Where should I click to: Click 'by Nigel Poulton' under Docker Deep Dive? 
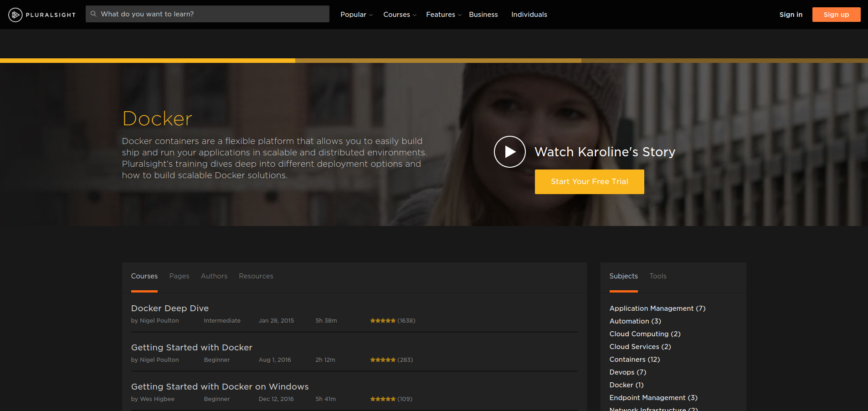pos(155,321)
